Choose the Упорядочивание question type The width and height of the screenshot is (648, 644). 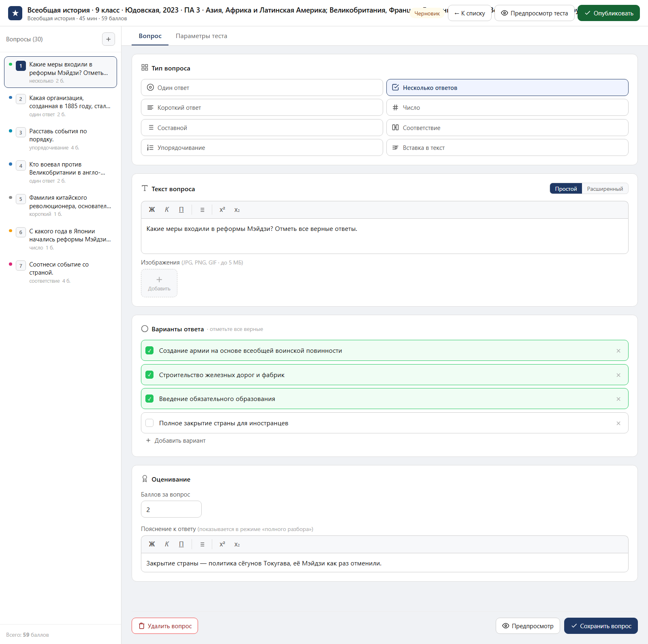[262, 148]
